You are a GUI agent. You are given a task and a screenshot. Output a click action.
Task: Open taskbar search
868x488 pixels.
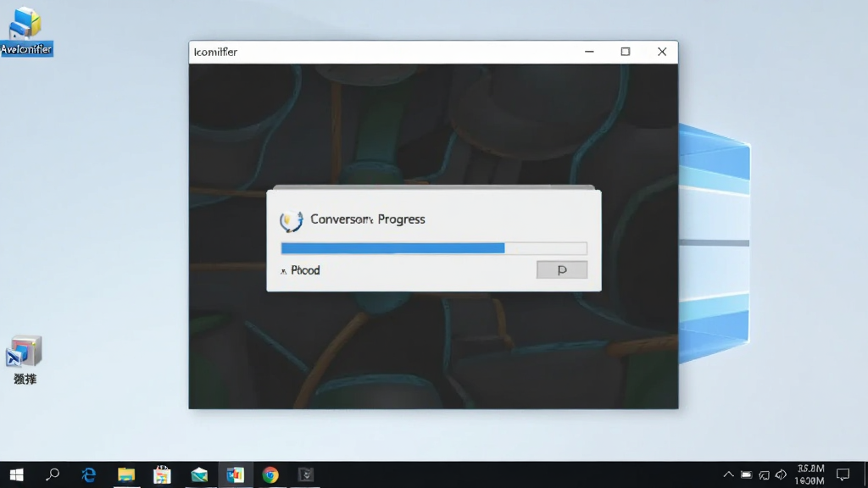pos(53,474)
